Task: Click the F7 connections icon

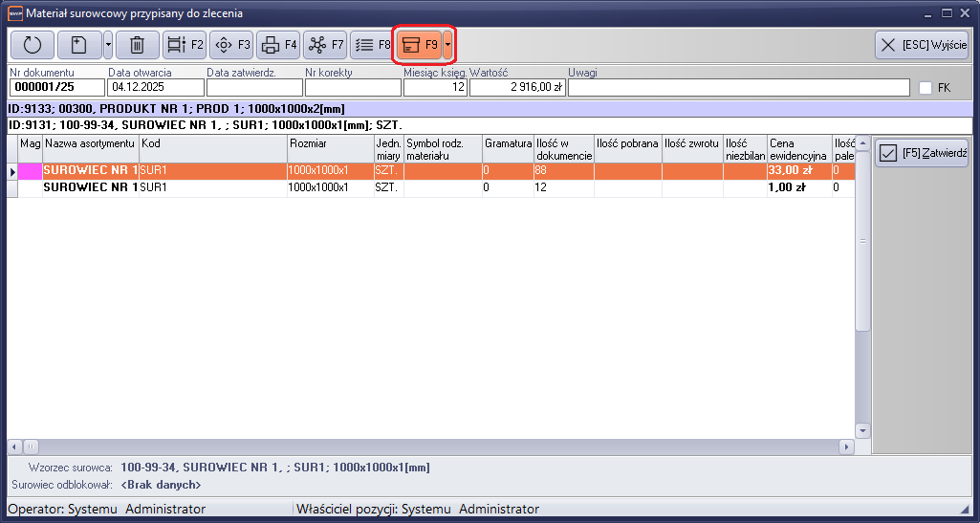Action: click(325, 45)
